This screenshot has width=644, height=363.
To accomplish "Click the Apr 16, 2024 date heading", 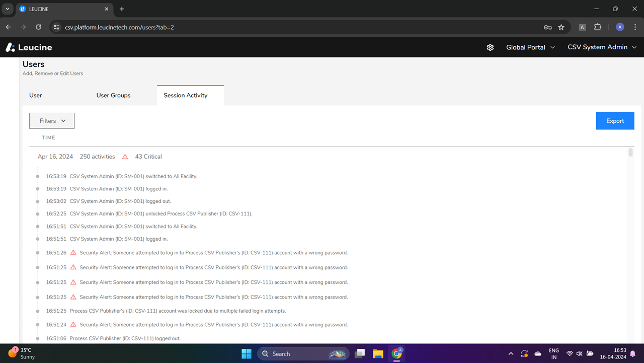I will click(55, 157).
